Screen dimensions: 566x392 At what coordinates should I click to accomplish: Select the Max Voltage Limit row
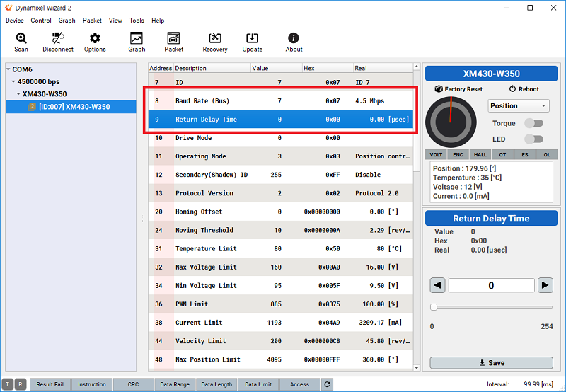280,267
